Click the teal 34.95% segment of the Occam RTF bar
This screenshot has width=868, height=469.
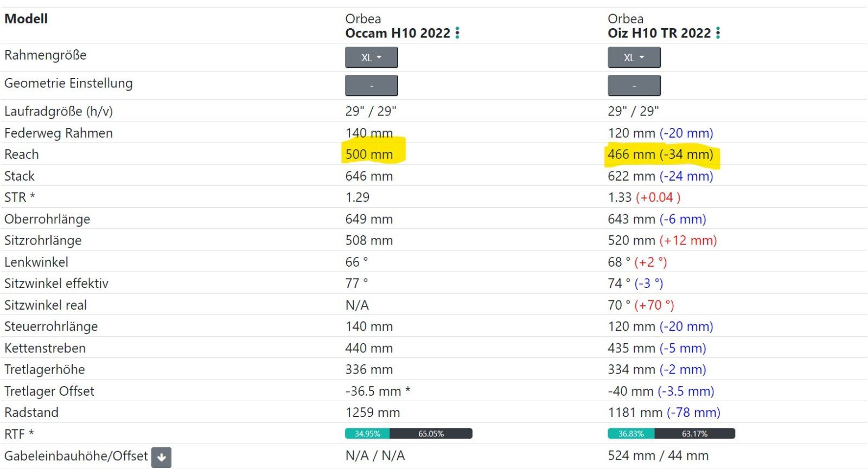(367, 434)
